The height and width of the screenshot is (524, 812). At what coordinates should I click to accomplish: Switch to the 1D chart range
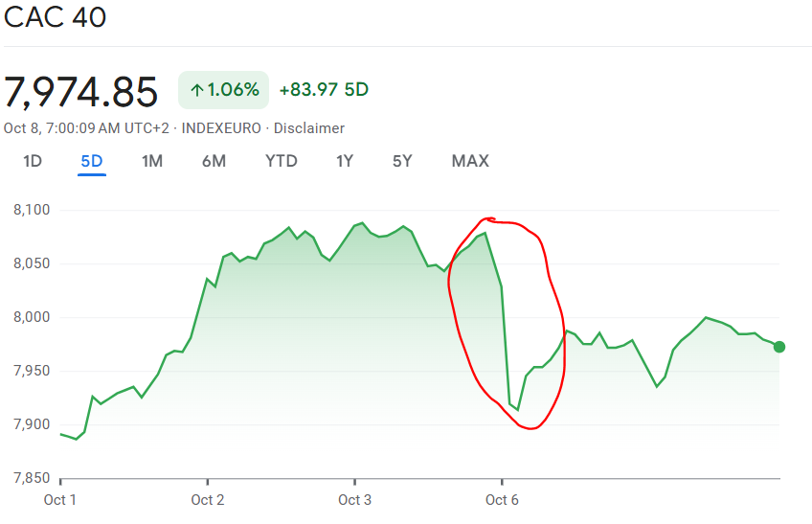pos(33,161)
